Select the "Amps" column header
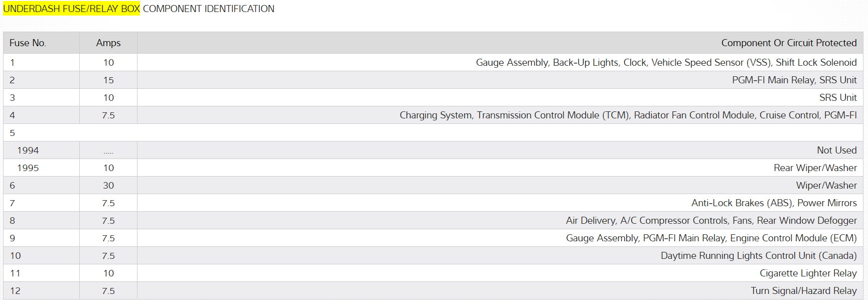This screenshot has height=300, width=868. (108, 43)
